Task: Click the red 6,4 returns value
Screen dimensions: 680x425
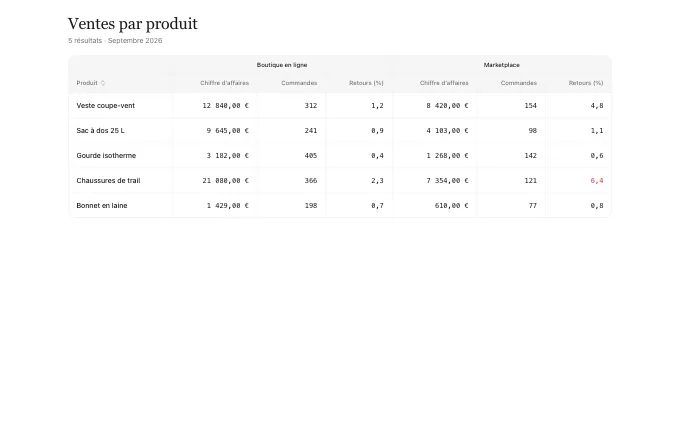Action: pos(597,180)
